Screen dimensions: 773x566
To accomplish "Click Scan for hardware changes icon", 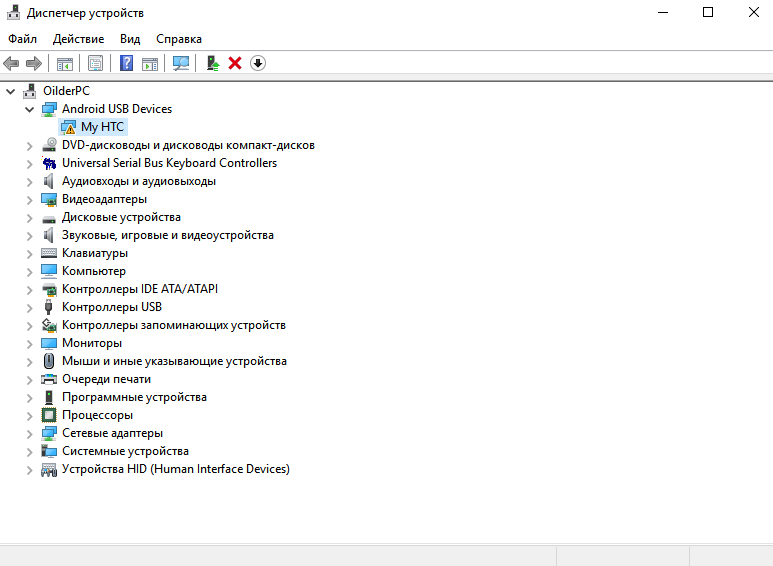I will tap(181, 63).
